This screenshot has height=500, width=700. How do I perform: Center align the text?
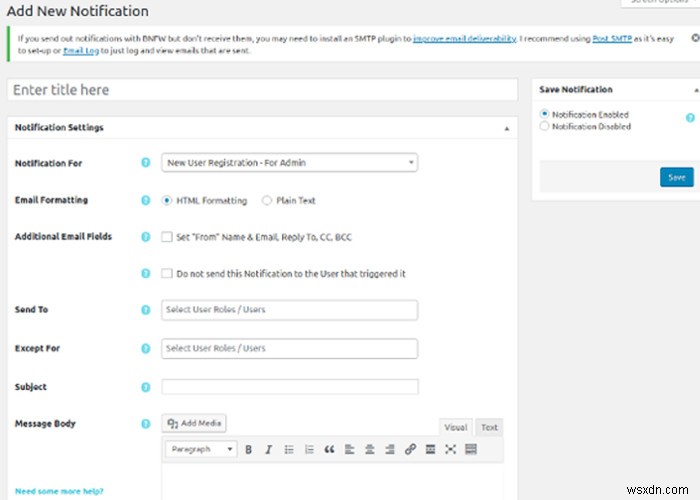pos(370,450)
